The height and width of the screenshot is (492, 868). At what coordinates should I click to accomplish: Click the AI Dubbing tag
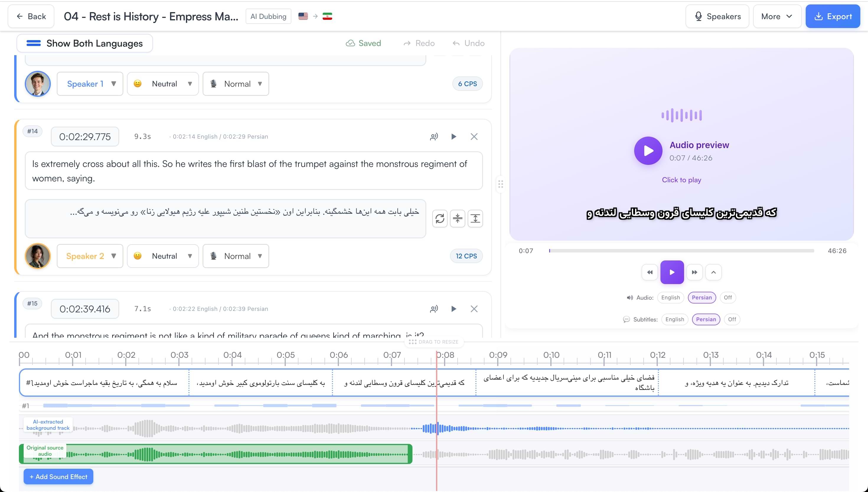[x=268, y=16]
